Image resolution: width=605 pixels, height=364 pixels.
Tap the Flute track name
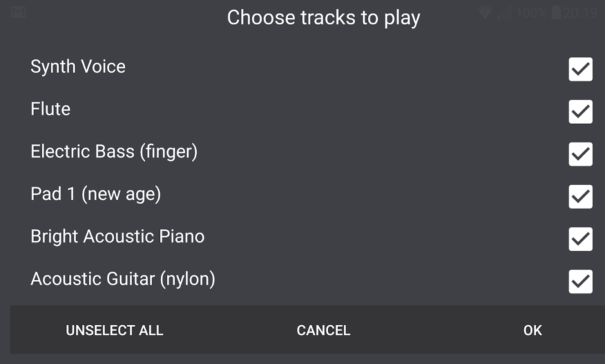click(51, 109)
